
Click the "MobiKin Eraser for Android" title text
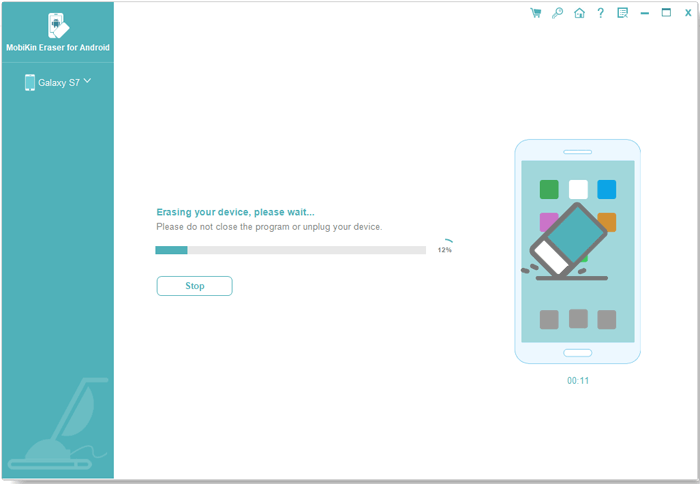coord(57,48)
